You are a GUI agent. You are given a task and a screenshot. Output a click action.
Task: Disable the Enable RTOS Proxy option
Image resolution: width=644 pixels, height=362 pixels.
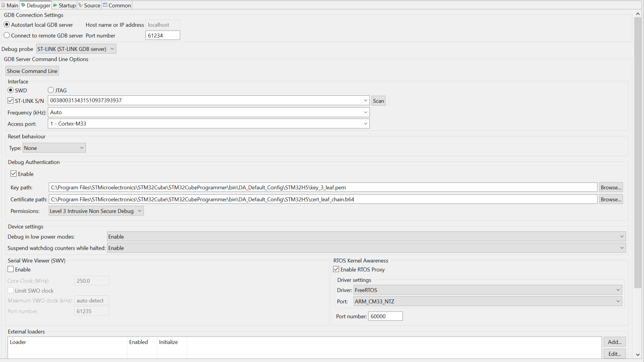point(336,269)
